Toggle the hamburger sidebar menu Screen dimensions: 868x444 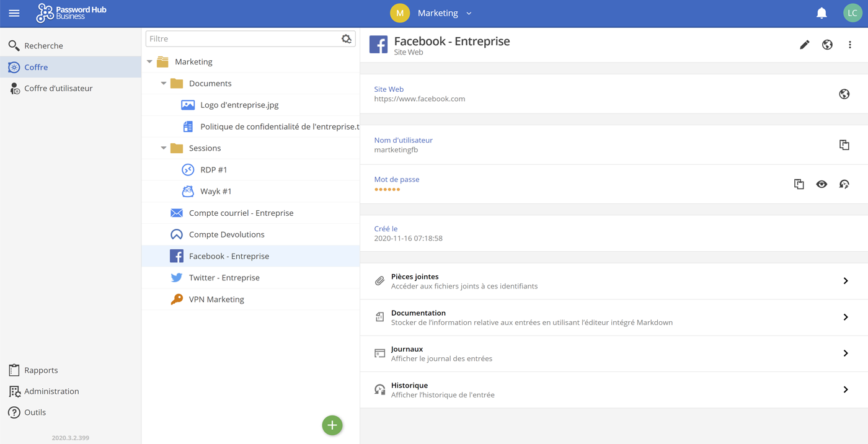pos(14,13)
